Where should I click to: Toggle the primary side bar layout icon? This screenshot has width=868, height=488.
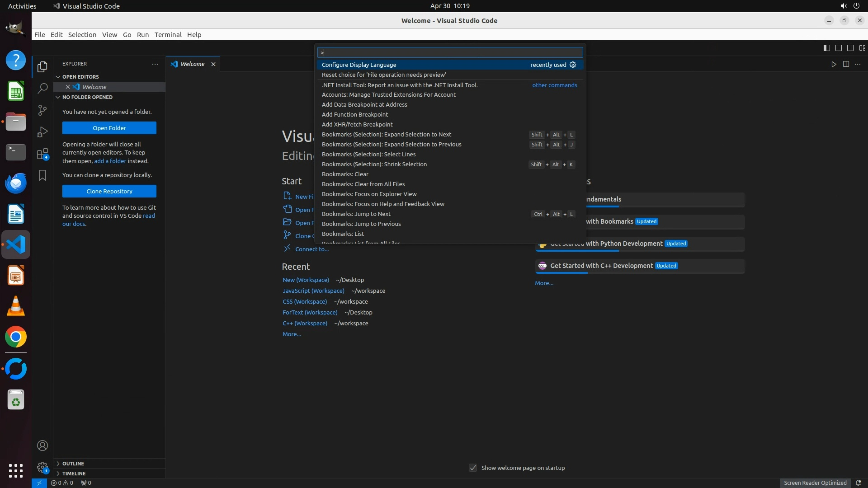point(826,48)
